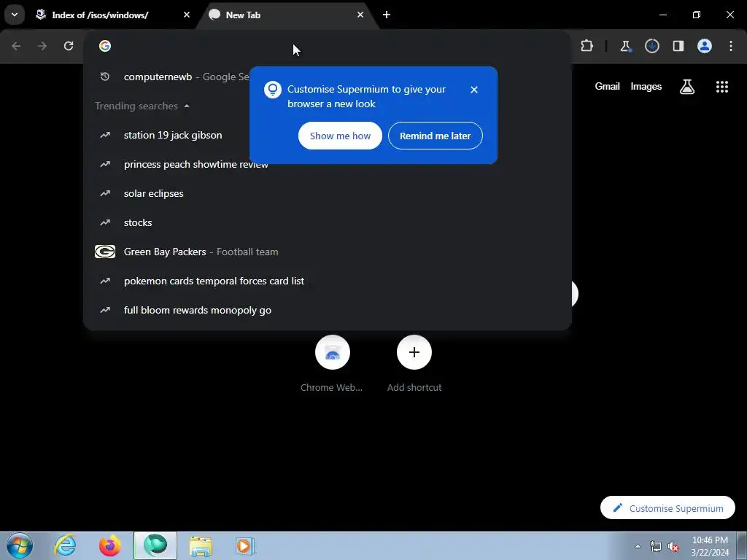Click the network tray icon
The image size is (747, 560).
tap(656, 546)
